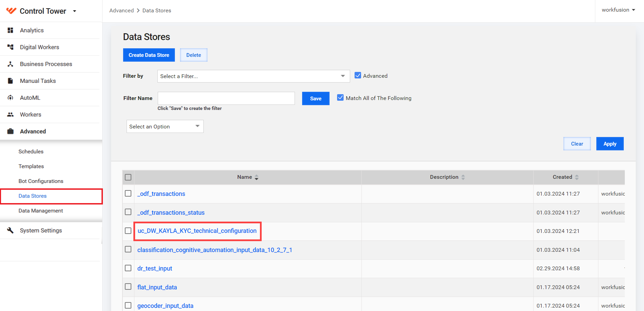Go to Bot Configurations submenu item
This screenshot has width=644, height=311.
tap(41, 181)
